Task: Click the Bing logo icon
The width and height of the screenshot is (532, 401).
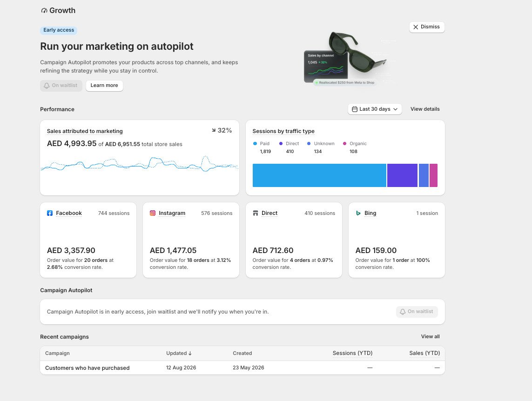Action: click(358, 213)
